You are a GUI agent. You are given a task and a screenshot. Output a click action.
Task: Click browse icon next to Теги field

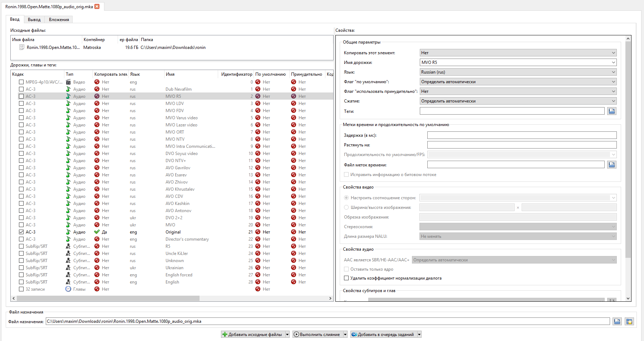pyautogui.click(x=612, y=111)
